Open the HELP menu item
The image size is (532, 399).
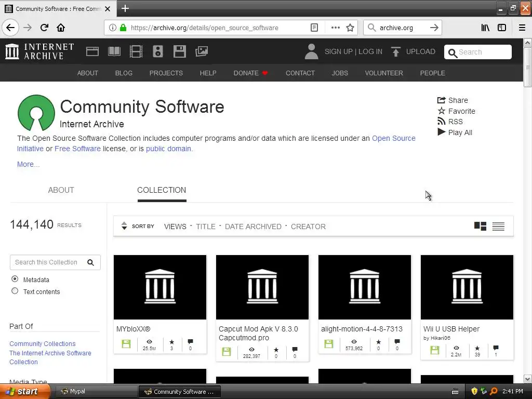coord(208,73)
